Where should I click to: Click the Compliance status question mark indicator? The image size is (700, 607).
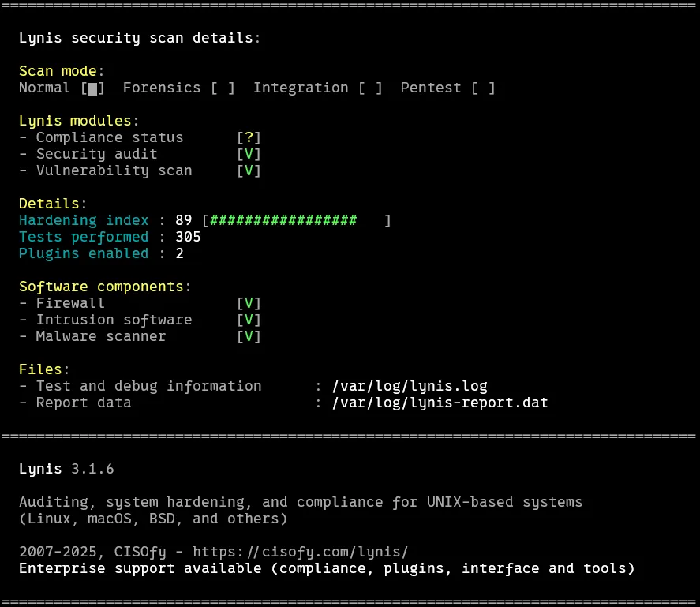(249, 138)
